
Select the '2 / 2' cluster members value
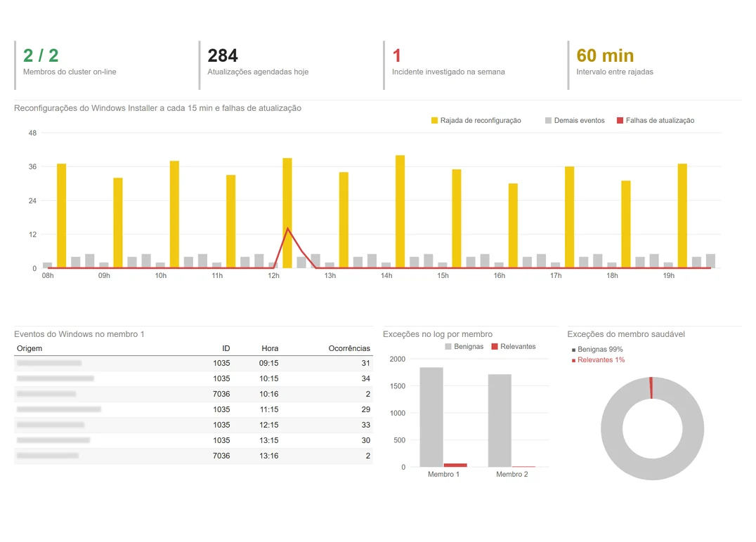[x=41, y=55]
